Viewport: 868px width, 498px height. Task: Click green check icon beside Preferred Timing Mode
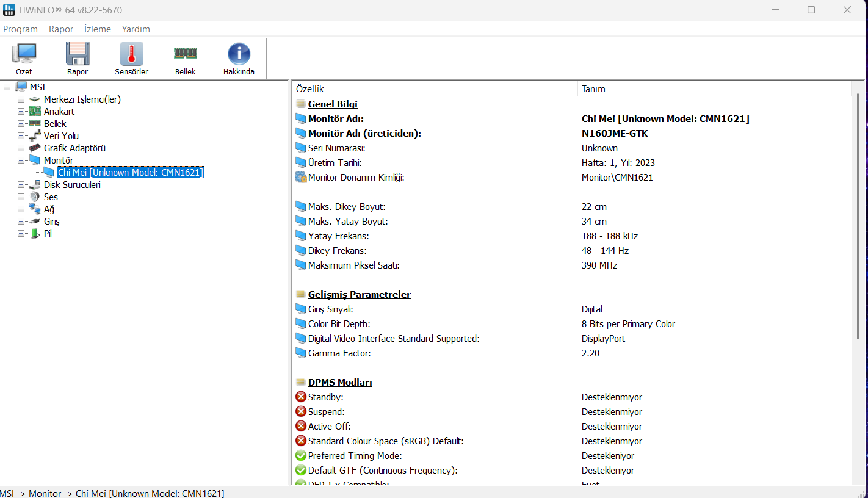(x=301, y=456)
